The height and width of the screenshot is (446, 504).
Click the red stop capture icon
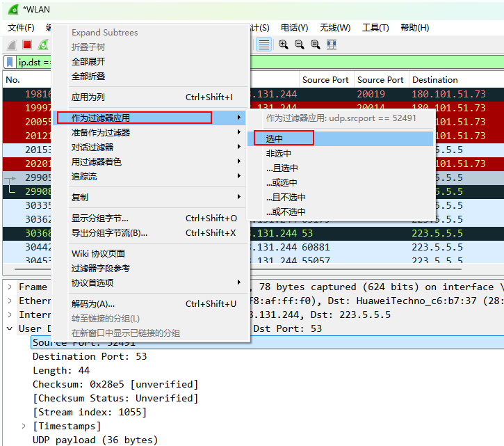[27, 45]
